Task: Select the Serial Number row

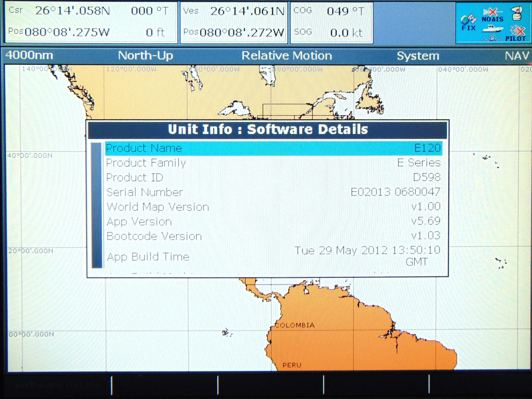Action: (x=273, y=192)
